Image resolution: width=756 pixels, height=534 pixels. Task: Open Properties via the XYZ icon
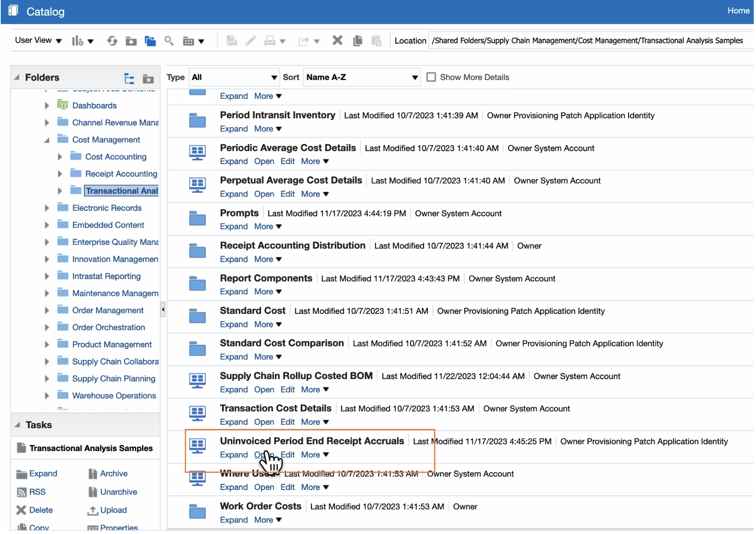point(92,528)
